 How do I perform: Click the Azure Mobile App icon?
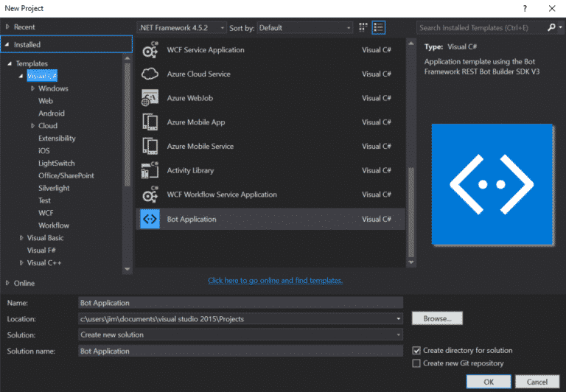click(x=150, y=122)
